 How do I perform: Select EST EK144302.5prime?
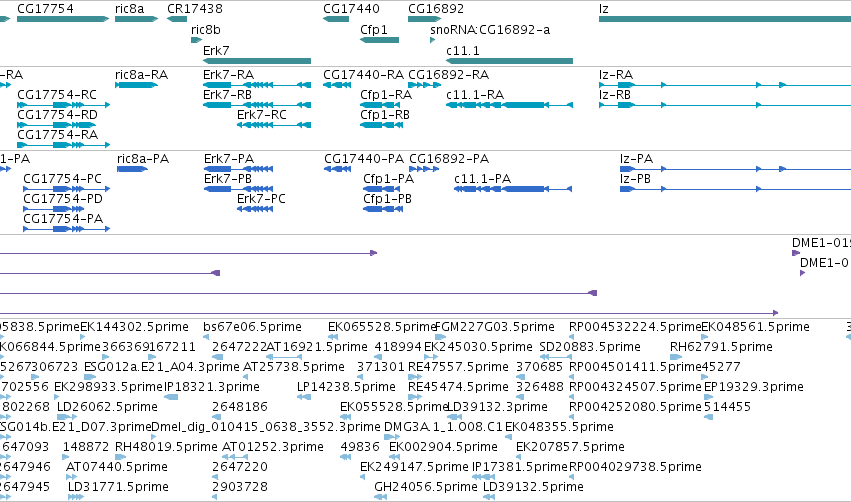134,327
